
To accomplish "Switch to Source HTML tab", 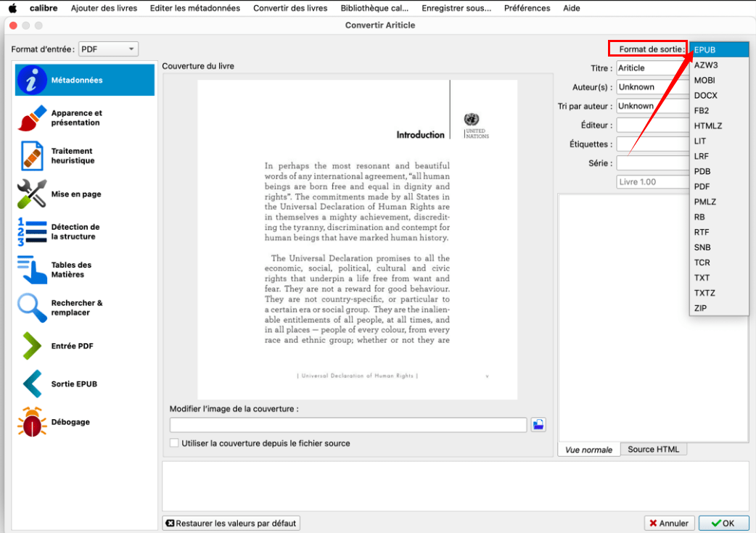I will point(653,449).
